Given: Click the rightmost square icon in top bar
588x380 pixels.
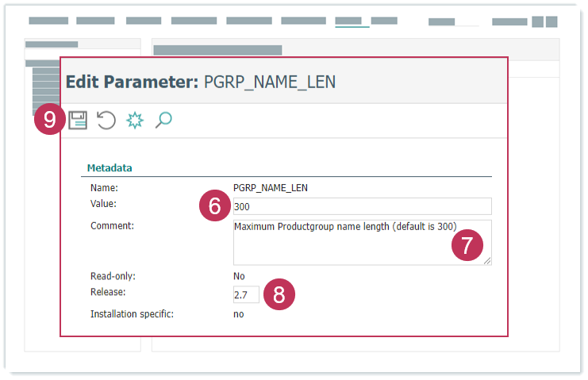Looking at the screenshot, I should click(551, 21).
